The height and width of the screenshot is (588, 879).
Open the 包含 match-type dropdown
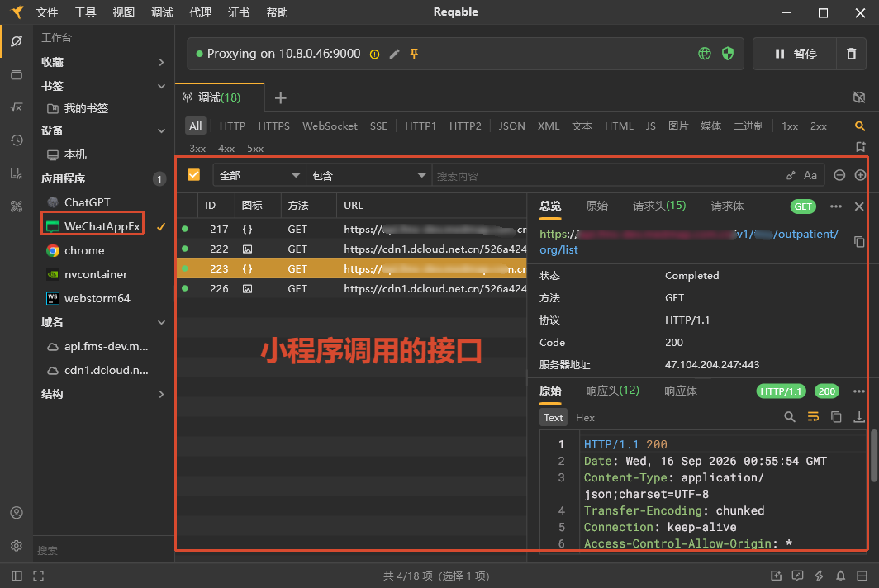(x=368, y=175)
